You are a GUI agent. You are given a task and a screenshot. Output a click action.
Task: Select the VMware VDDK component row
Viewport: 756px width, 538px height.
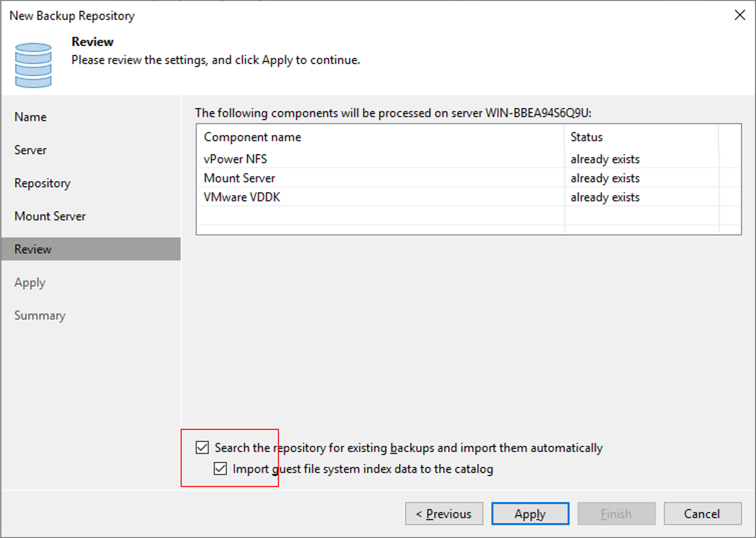point(242,197)
